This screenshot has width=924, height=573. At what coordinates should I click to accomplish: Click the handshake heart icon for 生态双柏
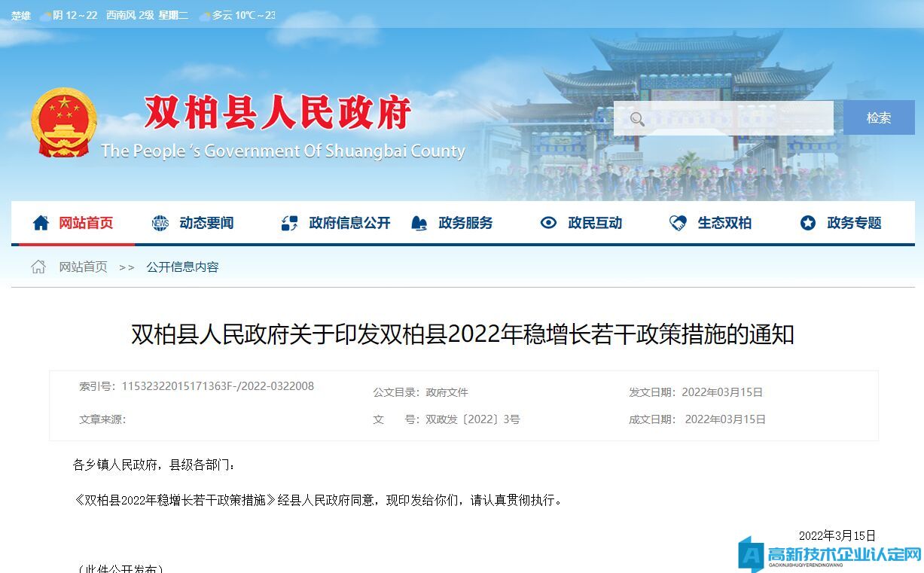(678, 223)
